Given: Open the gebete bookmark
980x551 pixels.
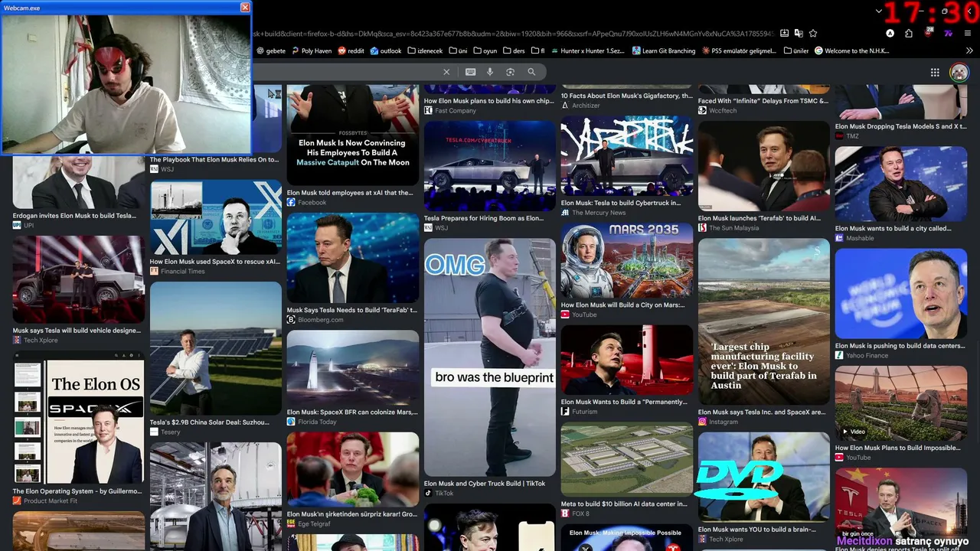Looking at the screenshot, I should (271, 51).
